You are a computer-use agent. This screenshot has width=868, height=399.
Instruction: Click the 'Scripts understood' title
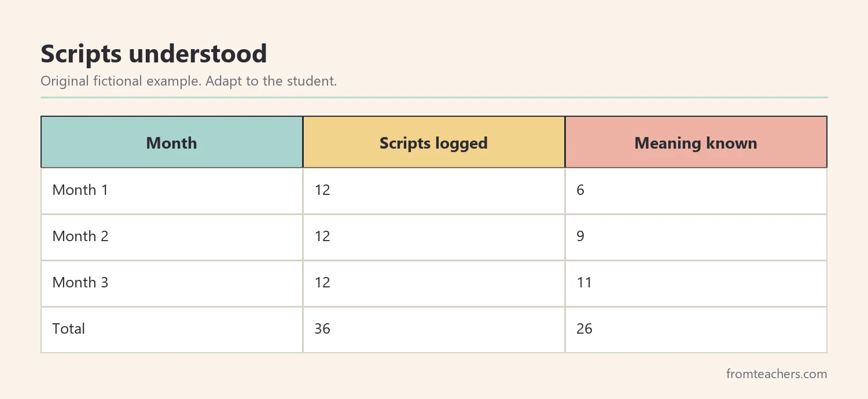click(x=154, y=54)
